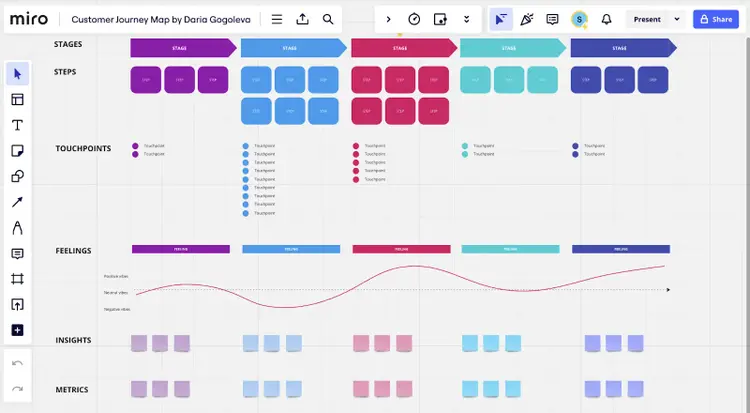Select the Comment tool in left toolbar
Screen dimensions: 750x413
pos(18,253)
